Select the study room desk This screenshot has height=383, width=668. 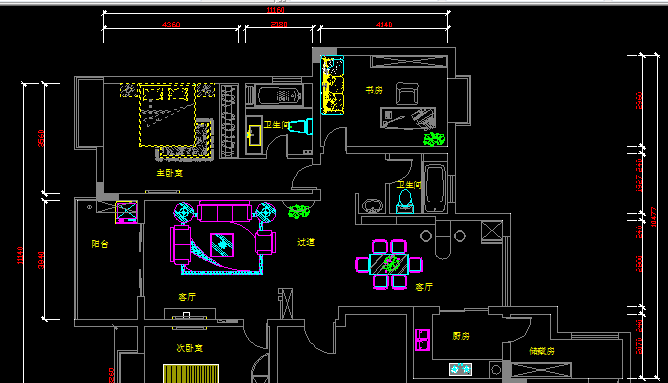click(408, 118)
